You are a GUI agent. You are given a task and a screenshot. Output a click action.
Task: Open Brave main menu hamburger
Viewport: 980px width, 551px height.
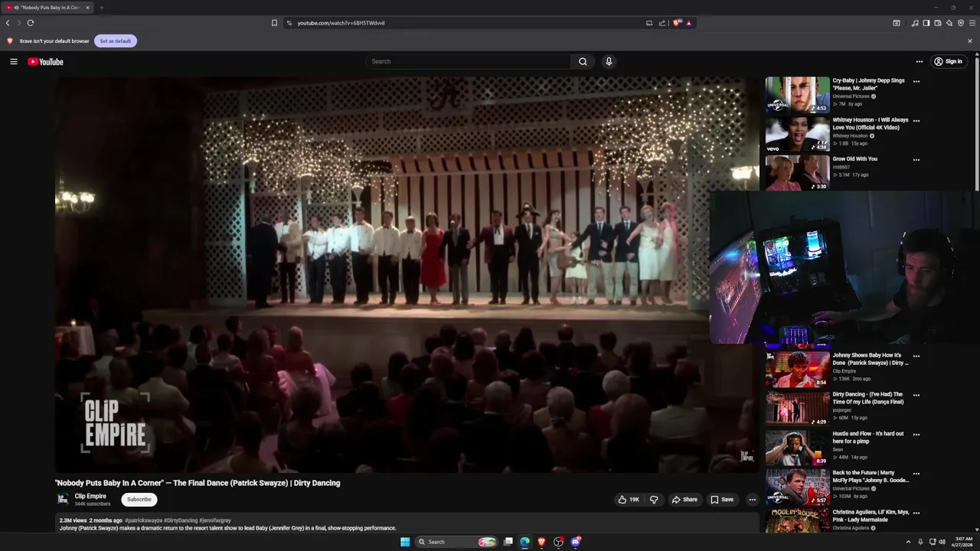[x=972, y=23]
